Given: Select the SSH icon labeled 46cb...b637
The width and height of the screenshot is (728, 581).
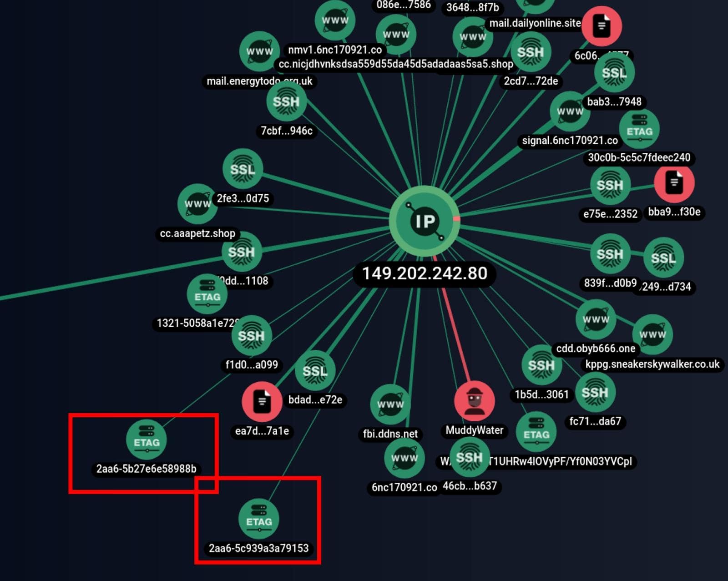Looking at the screenshot, I should (x=469, y=458).
